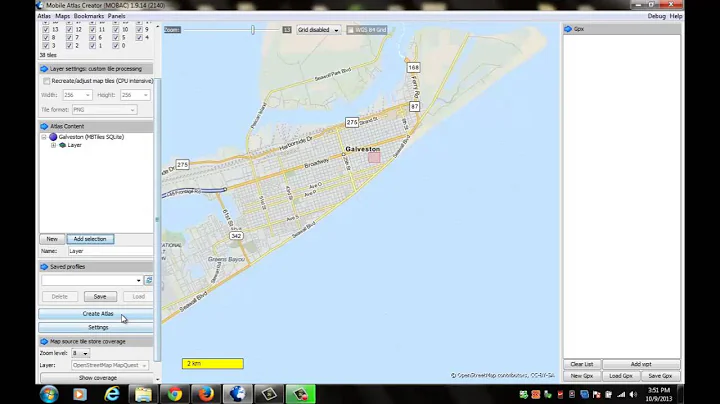
Task: Enable Recreate/adjust map tiles checkbox
Action: click(46, 81)
